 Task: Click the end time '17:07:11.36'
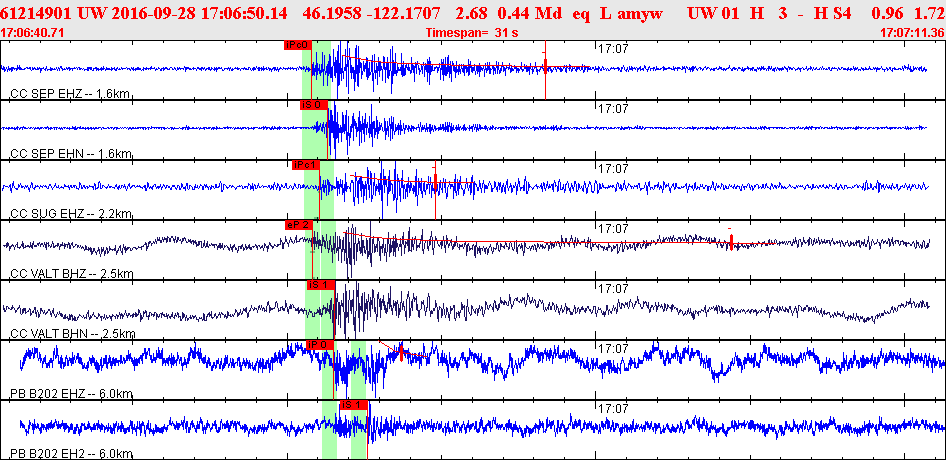[x=911, y=33]
